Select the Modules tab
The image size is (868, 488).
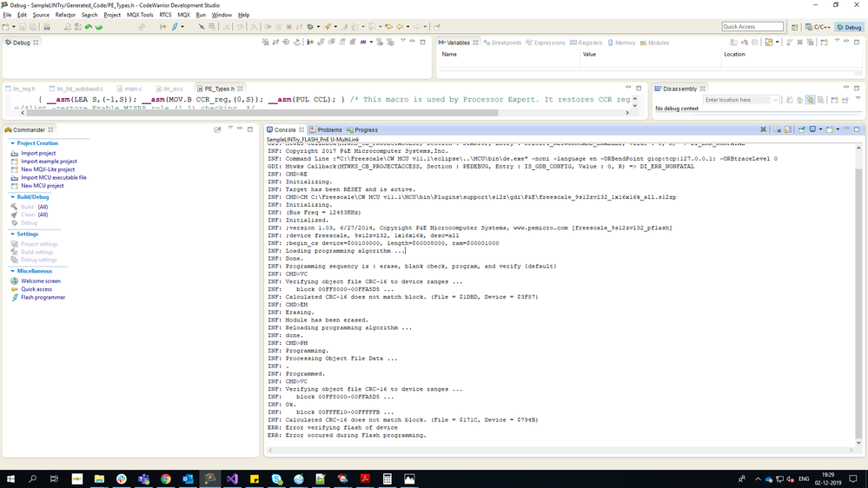coord(654,43)
